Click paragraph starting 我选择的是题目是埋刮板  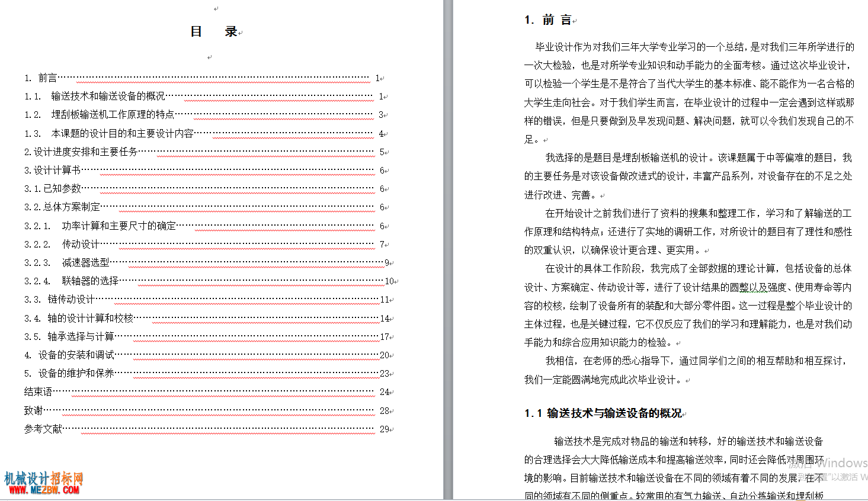pos(688,176)
